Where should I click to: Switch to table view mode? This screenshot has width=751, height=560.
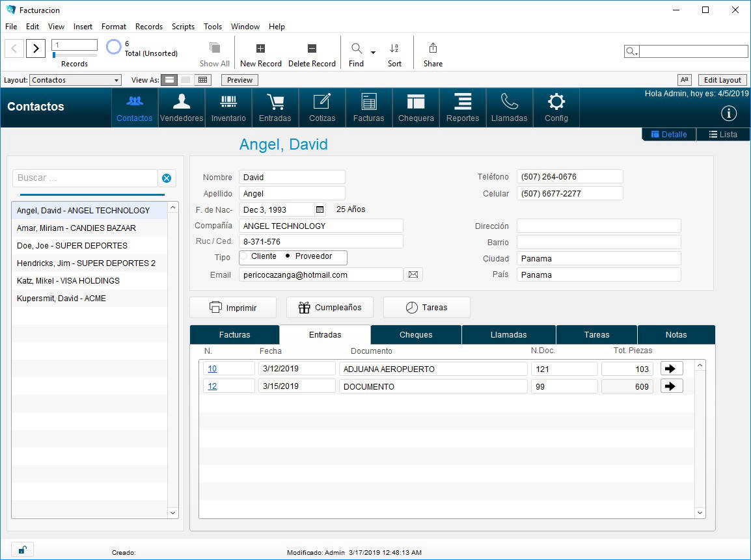(202, 80)
